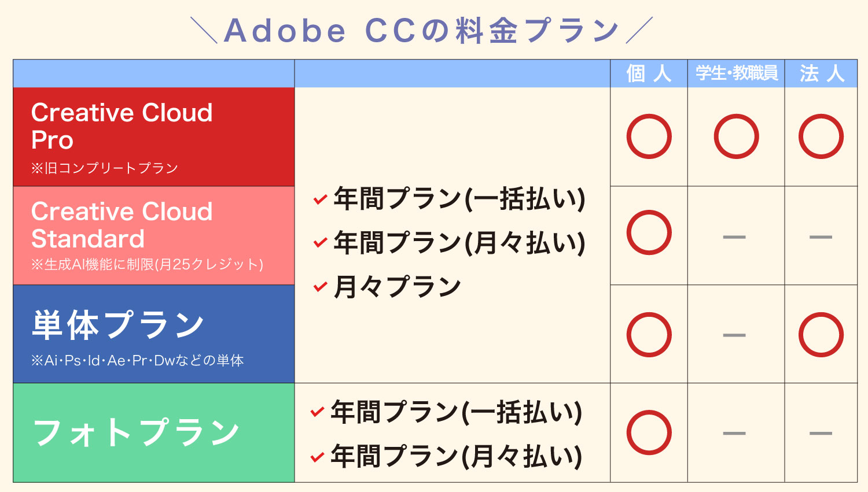The image size is (868, 492).
Task: Click checkmark beside 月々プラン
Action: click(x=320, y=287)
